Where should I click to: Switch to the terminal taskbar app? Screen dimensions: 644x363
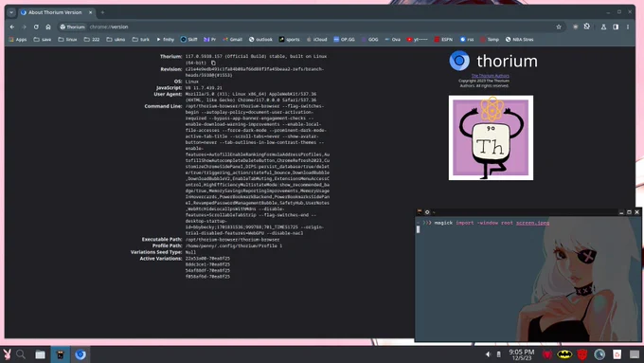[x=60, y=354]
